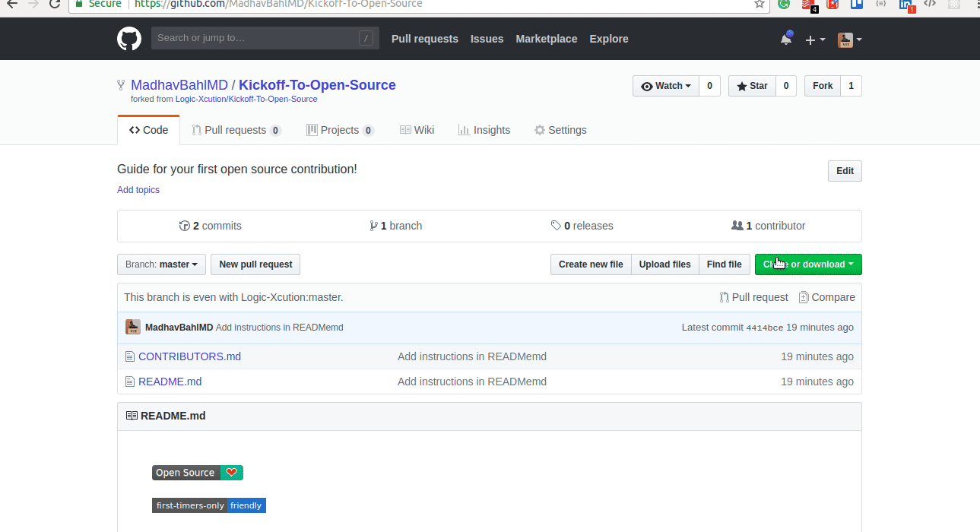Open the Watch dropdown button
980x532 pixels.
666,86
